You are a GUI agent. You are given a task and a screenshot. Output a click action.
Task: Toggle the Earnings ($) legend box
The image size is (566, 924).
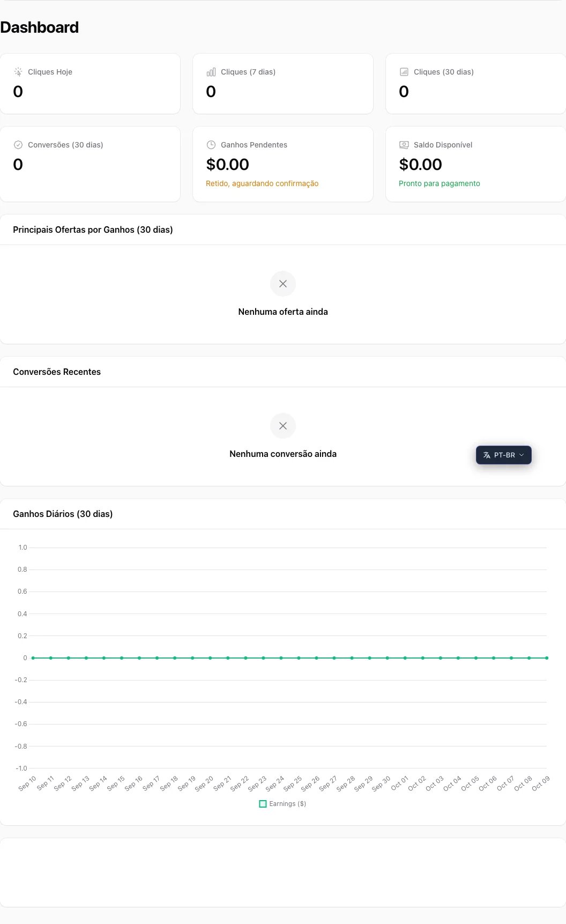click(x=263, y=804)
